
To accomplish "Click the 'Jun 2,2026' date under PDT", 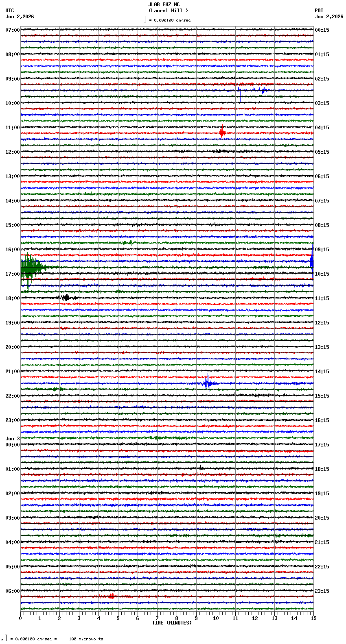I will (329, 17).
